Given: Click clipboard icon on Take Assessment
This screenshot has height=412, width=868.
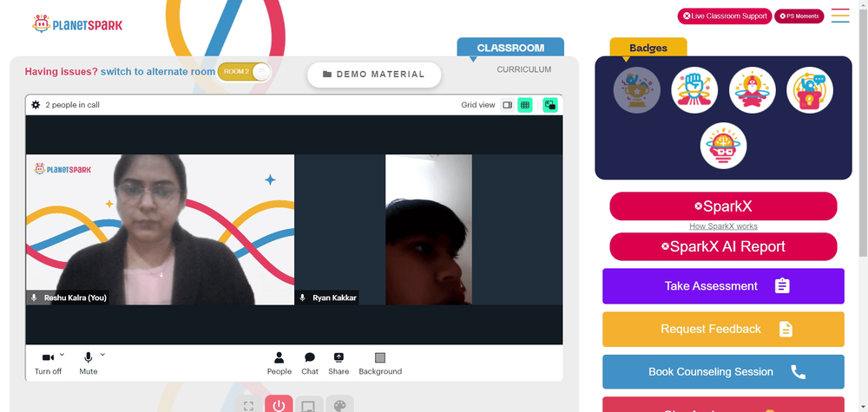Looking at the screenshot, I should point(782,286).
